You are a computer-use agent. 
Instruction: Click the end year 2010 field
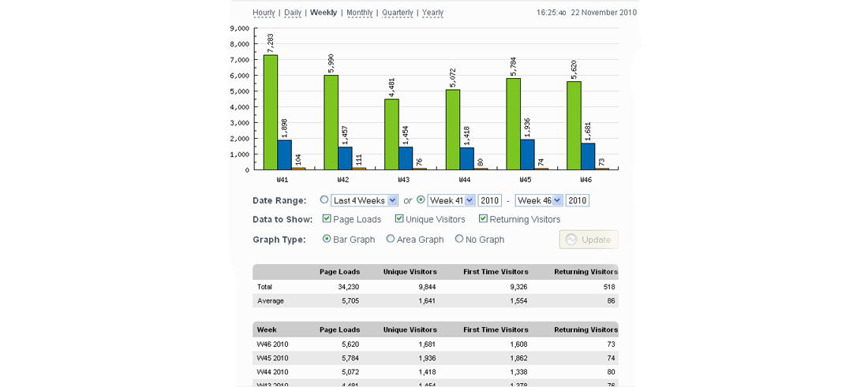point(577,201)
